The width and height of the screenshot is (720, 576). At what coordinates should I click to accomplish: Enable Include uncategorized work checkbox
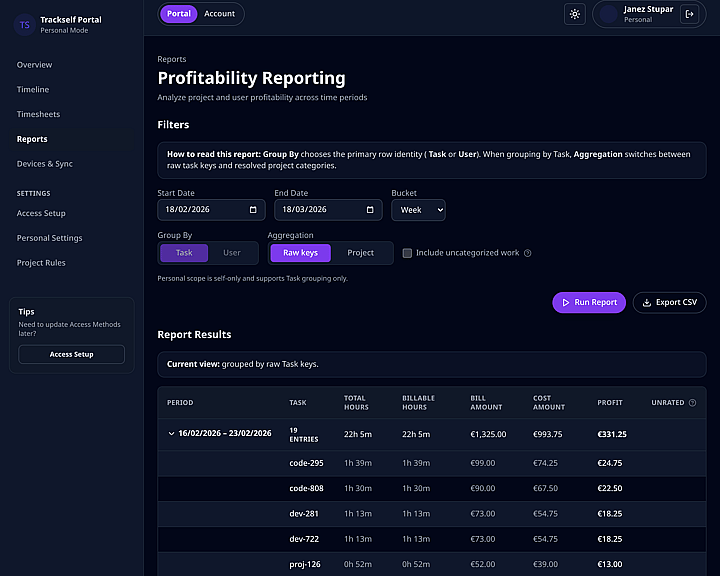coord(407,253)
